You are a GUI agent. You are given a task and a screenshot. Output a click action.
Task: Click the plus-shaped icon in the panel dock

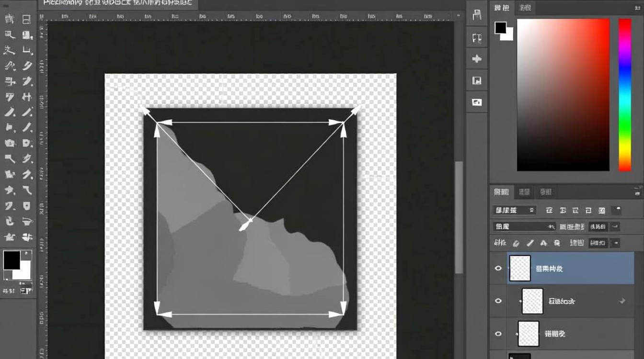477,59
